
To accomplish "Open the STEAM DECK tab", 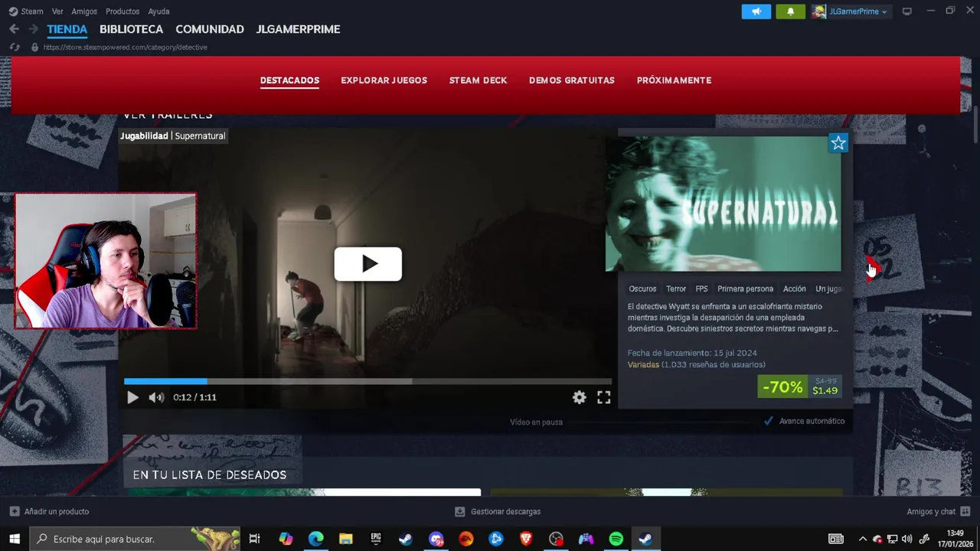I will [x=479, y=80].
